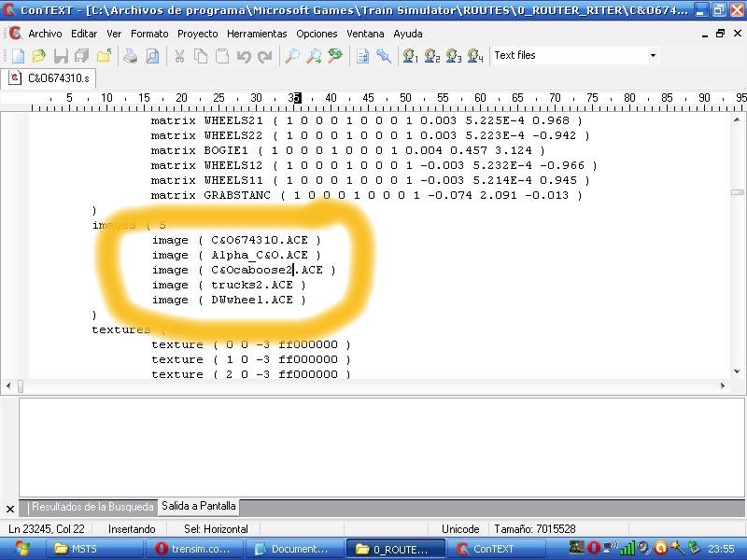Open Find with the magnifier icon
This screenshot has height=560, width=747.
292,56
